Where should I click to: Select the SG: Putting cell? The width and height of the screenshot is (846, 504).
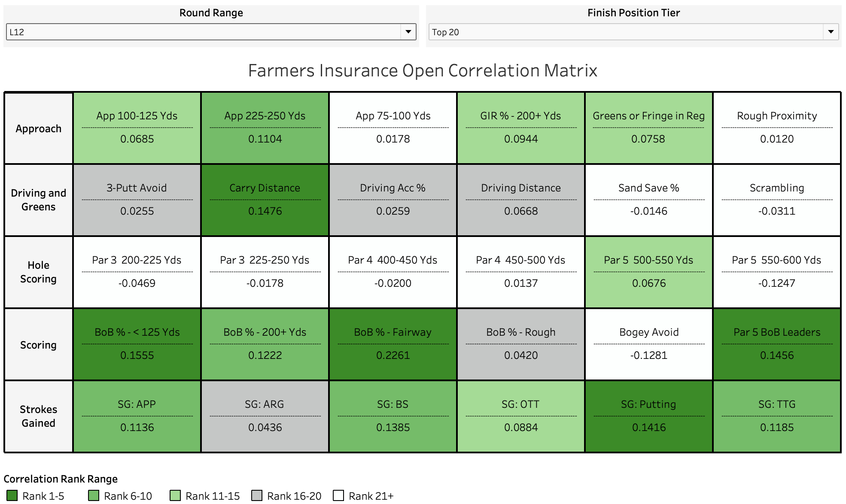click(x=649, y=416)
